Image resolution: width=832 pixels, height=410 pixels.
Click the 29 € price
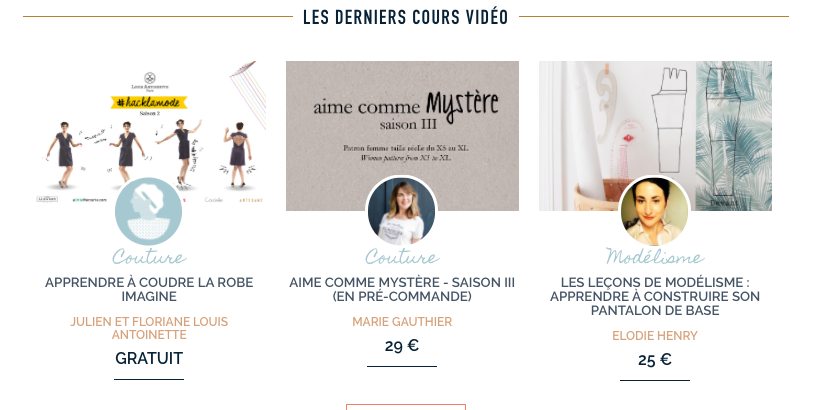(402, 346)
